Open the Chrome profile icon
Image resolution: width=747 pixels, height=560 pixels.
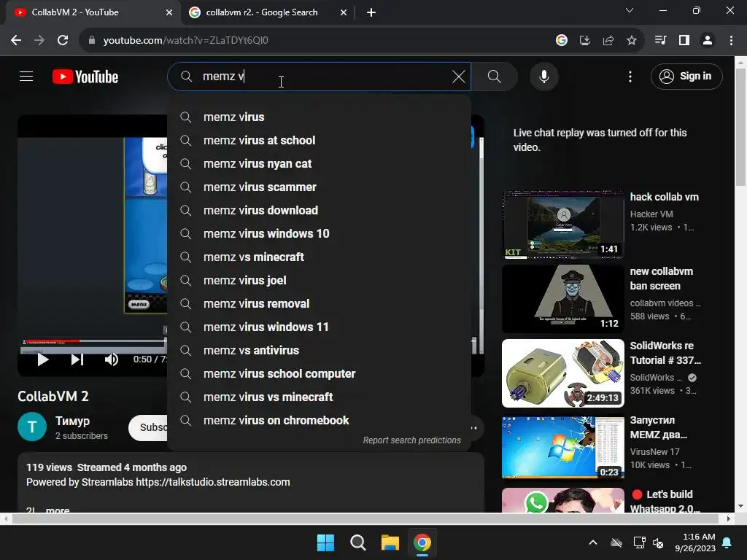[708, 41]
